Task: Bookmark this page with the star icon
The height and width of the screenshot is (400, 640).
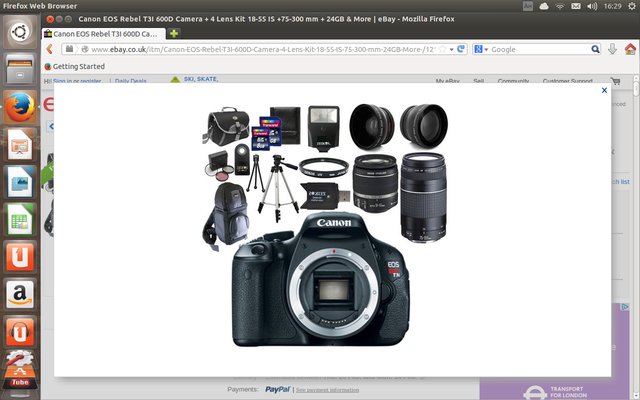Action: 441,49
